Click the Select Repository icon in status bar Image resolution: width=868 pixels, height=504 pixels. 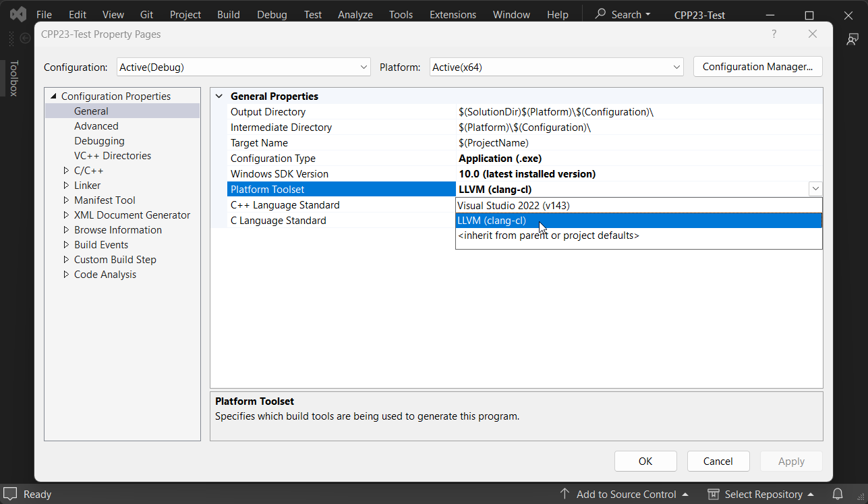tap(713, 495)
